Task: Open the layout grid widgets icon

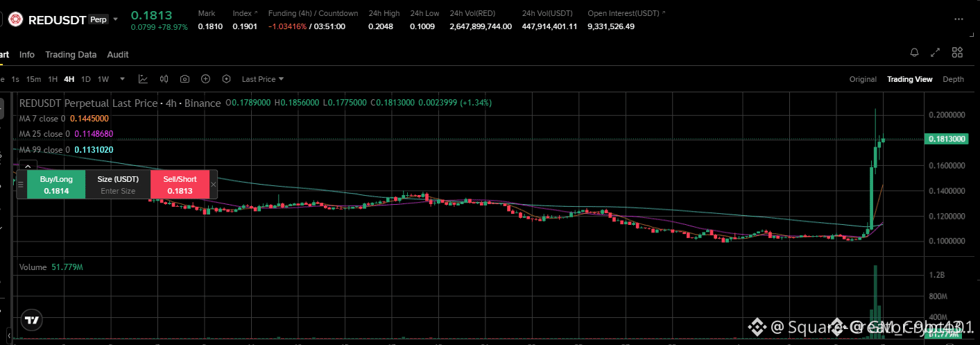Action: pos(957,53)
